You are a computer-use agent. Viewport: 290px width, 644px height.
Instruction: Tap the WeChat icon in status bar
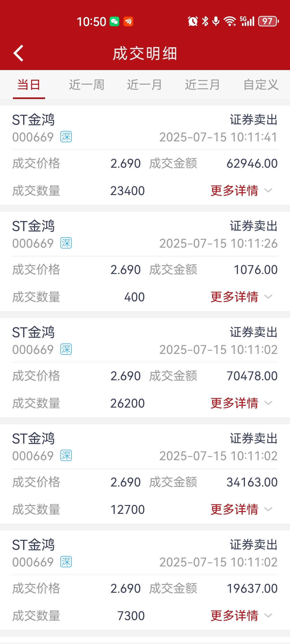click(x=114, y=21)
